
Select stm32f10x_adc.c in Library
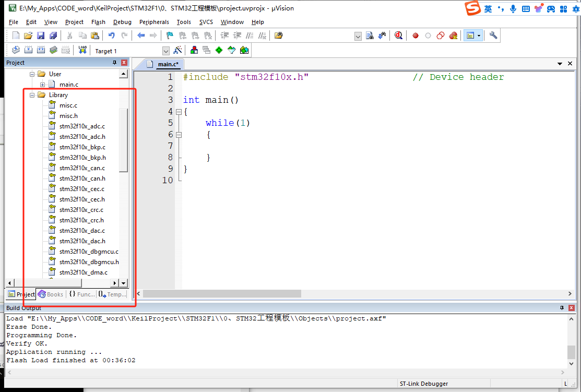[x=82, y=126]
